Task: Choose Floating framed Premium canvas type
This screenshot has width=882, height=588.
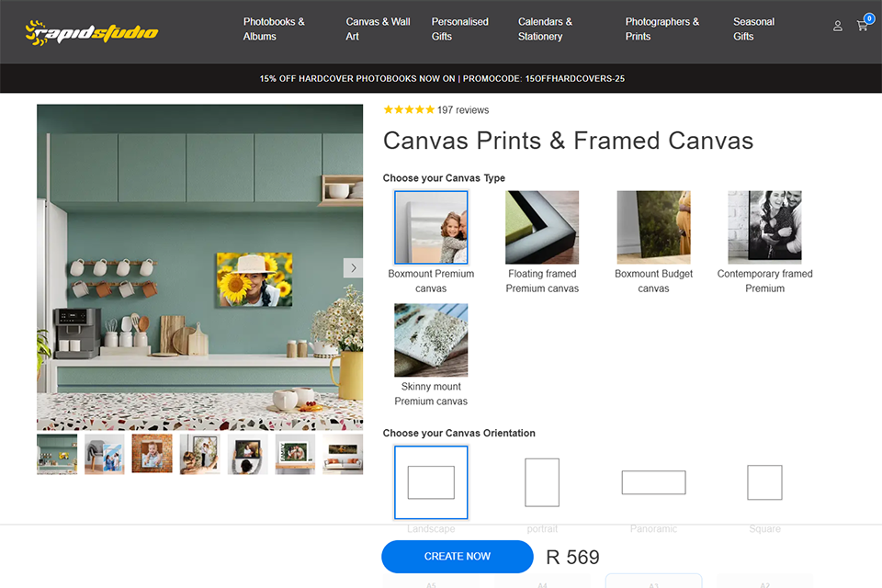Action: 542,227
